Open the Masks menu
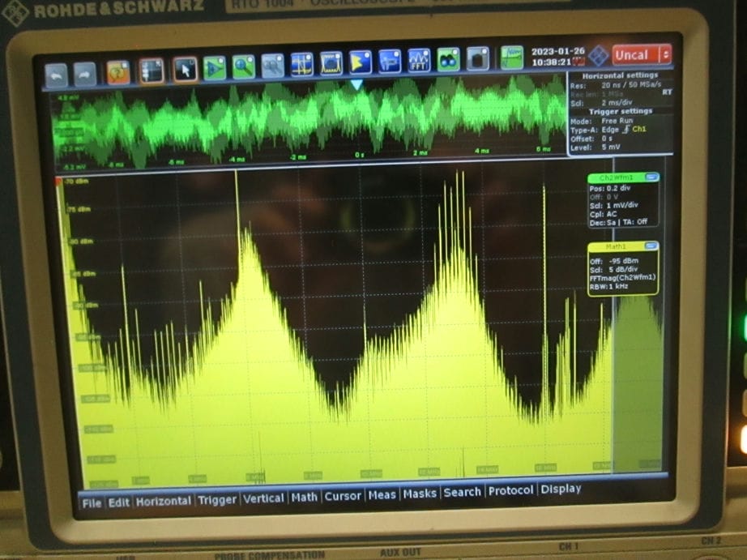 (x=420, y=494)
